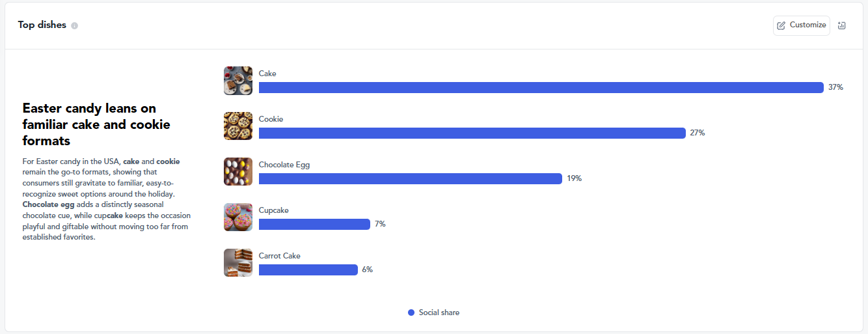Select the Cookie 27% bar
This screenshot has height=334, width=868.
tap(472, 133)
